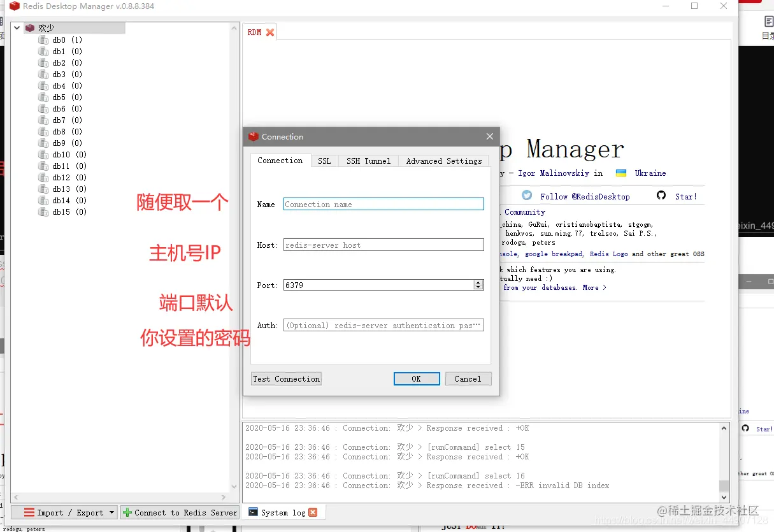Open the google breakpad link
This screenshot has height=532, width=774.
(554, 254)
